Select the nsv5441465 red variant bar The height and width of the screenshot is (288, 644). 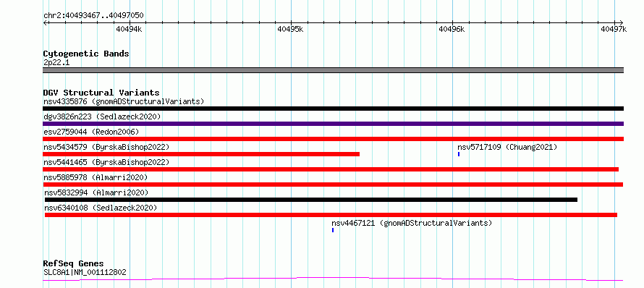pos(331,169)
